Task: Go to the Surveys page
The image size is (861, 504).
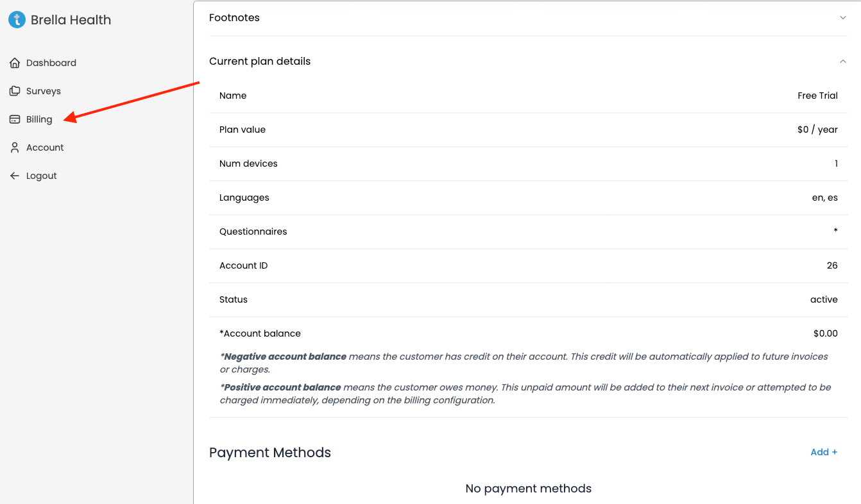Action: tap(44, 91)
